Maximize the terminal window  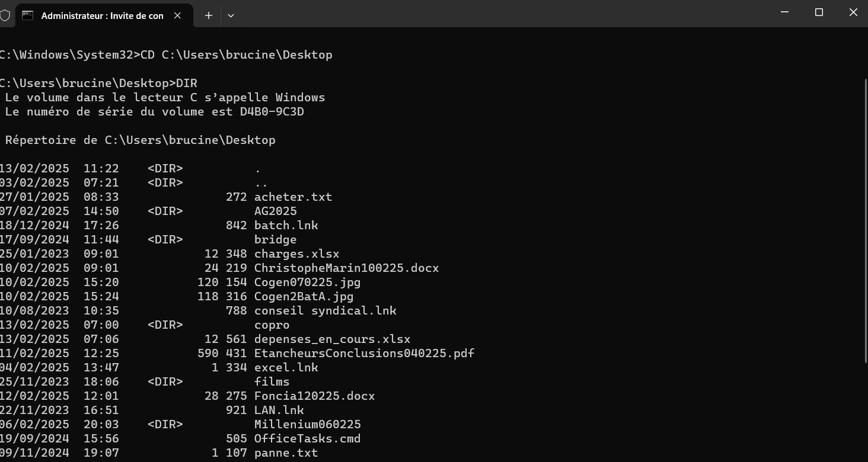point(819,12)
